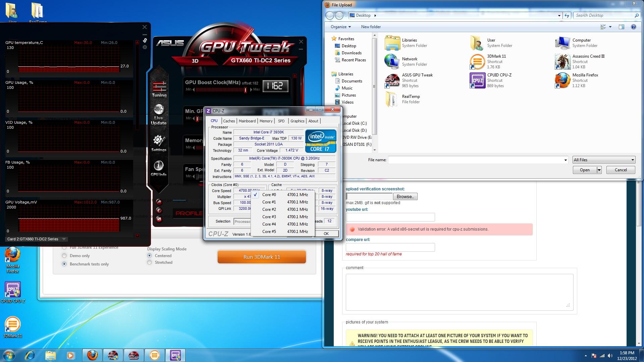Click Run 3DMark 11 button
The height and width of the screenshot is (362, 644).
262,257
